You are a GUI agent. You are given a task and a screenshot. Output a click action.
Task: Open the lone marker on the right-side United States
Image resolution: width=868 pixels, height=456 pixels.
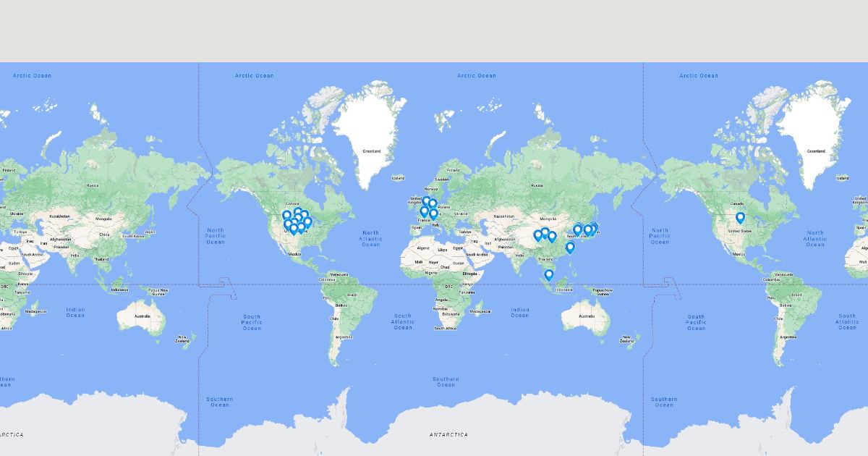pos(740,217)
